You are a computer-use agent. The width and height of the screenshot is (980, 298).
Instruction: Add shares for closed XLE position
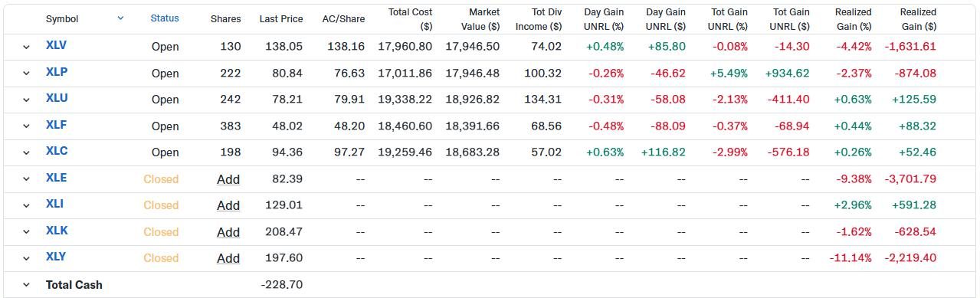click(228, 179)
